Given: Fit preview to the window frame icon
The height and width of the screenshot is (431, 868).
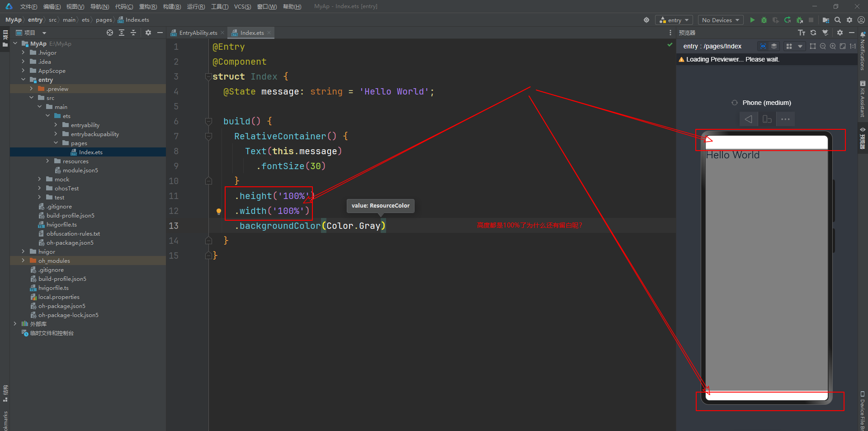Looking at the screenshot, I should [843, 46].
